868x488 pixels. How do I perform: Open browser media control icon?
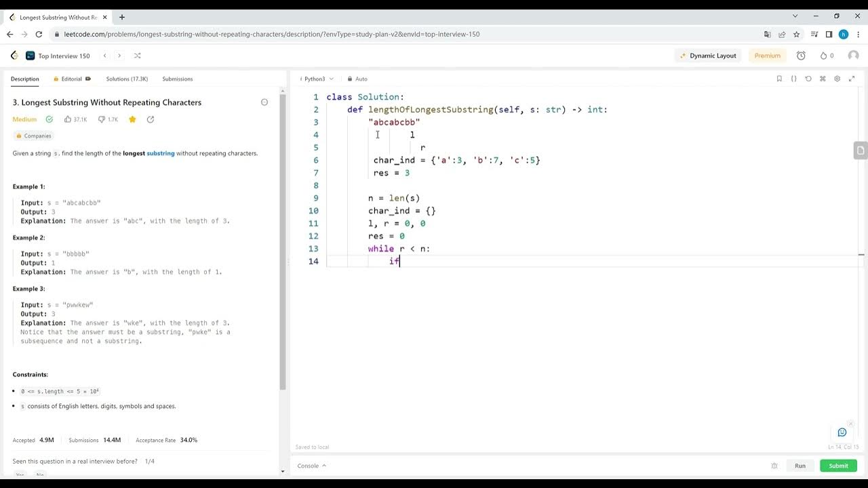[x=813, y=34]
